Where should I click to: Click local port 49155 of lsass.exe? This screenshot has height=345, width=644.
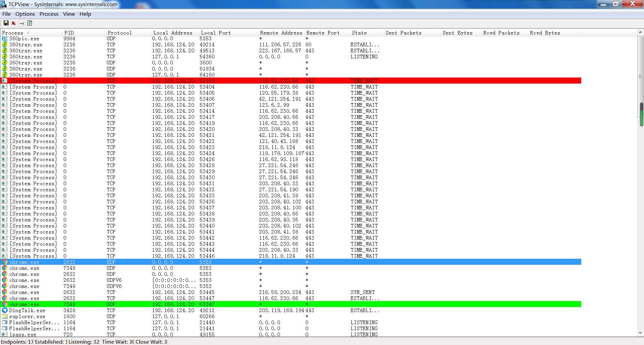pyautogui.click(x=207, y=335)
